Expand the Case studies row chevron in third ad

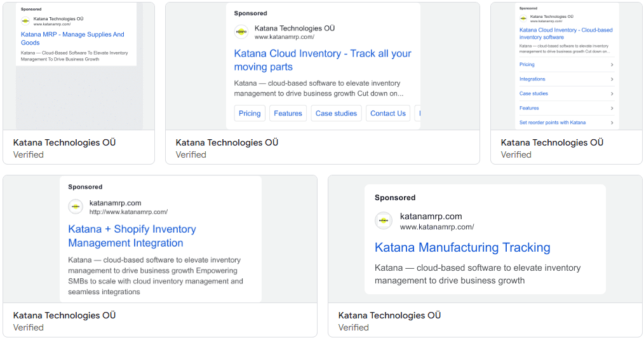[x=612, y=93]
